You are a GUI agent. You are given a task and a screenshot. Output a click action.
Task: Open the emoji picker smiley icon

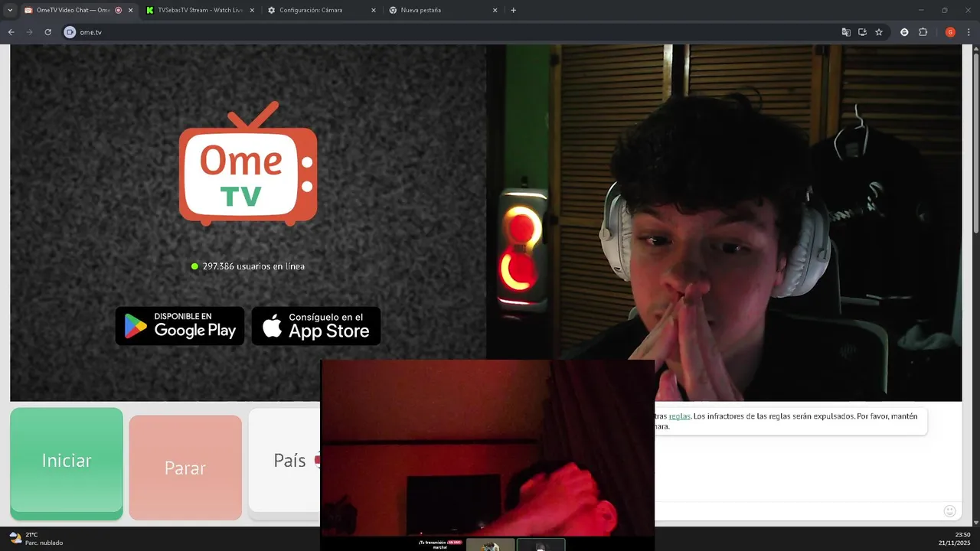(950, 510)
